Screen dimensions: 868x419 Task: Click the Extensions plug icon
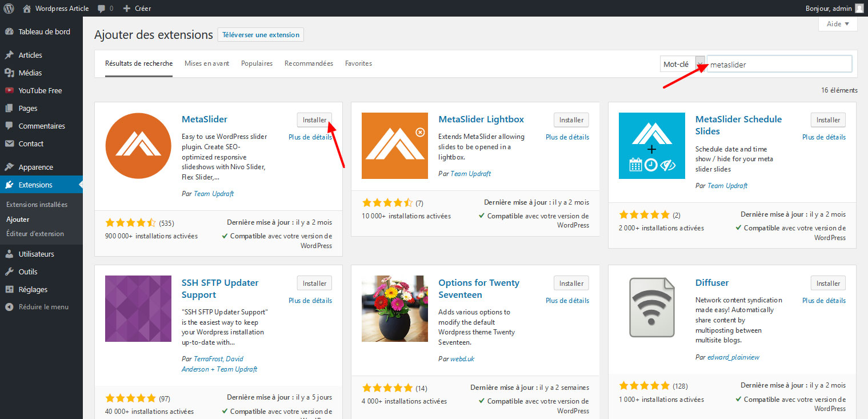pyautogui.click(x=9, y=185)
